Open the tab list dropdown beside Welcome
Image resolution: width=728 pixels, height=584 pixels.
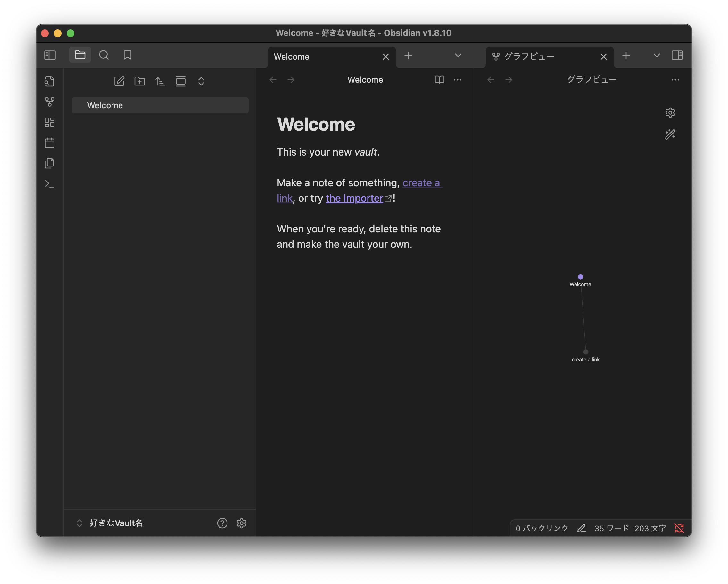458,55
